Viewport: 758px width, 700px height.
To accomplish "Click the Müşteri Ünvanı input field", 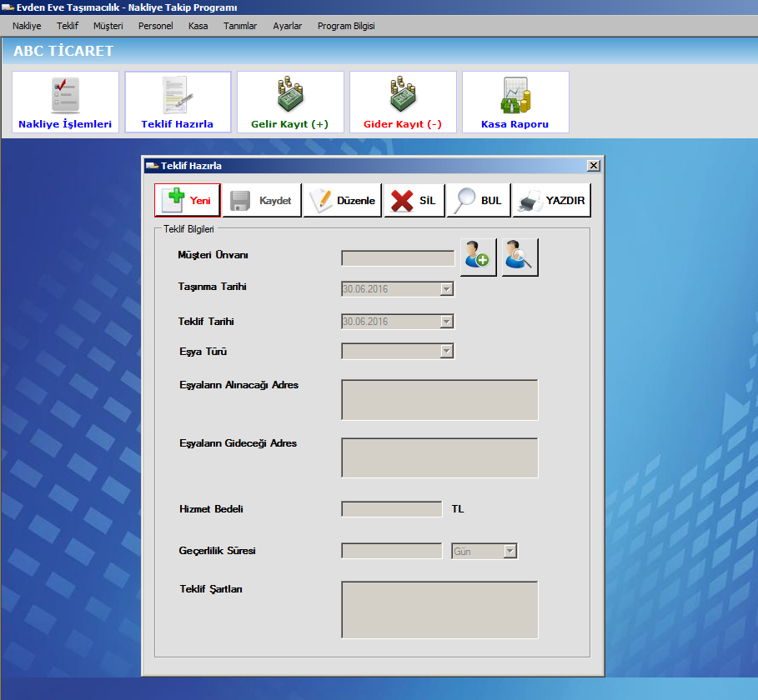I will [x=398, y=258].
